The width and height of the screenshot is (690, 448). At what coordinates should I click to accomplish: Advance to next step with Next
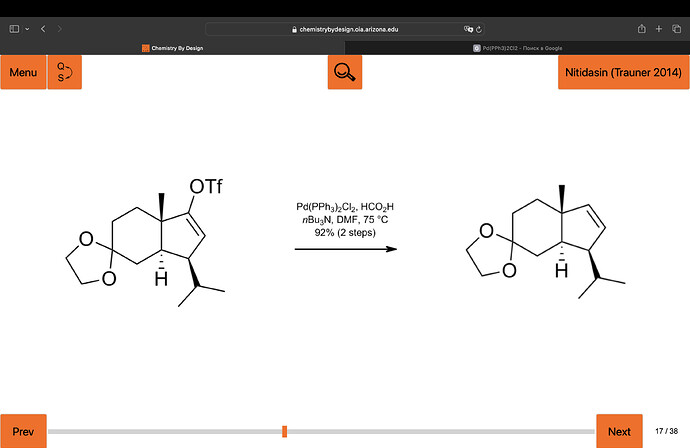click(x=619, y=431)
